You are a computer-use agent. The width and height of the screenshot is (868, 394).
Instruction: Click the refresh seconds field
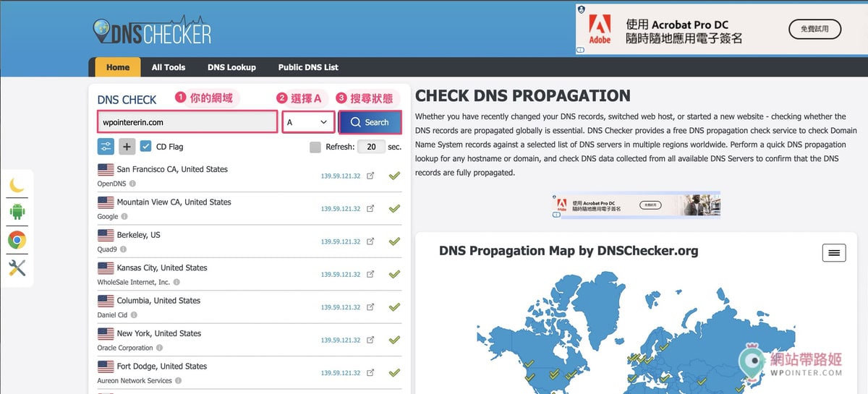point(371,147)
